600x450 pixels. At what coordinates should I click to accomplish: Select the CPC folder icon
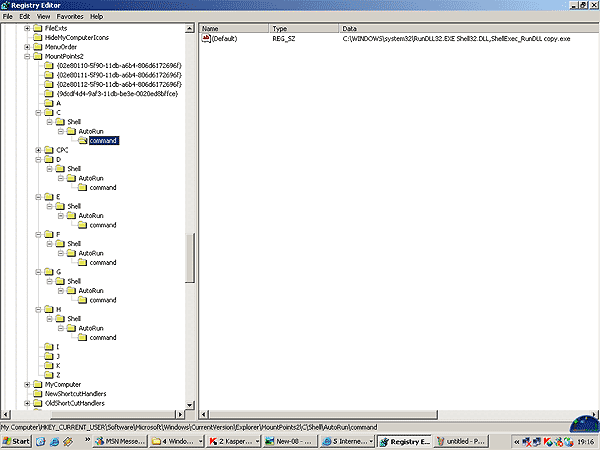(49, 150)
